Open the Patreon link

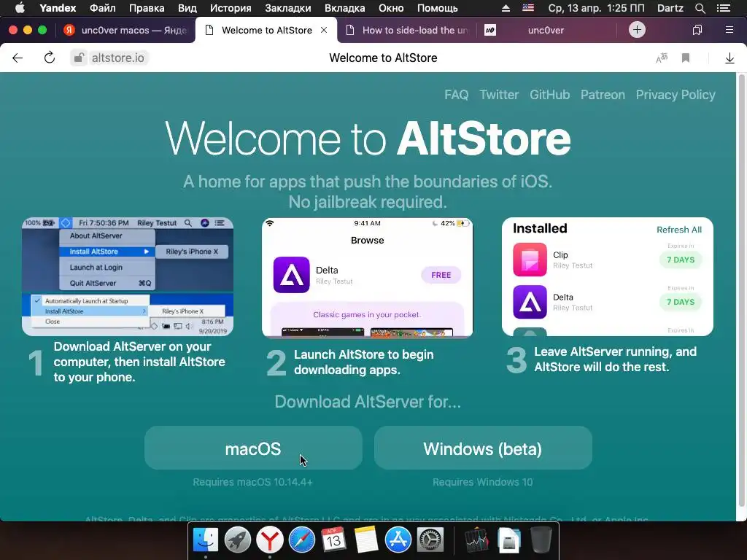603,95
